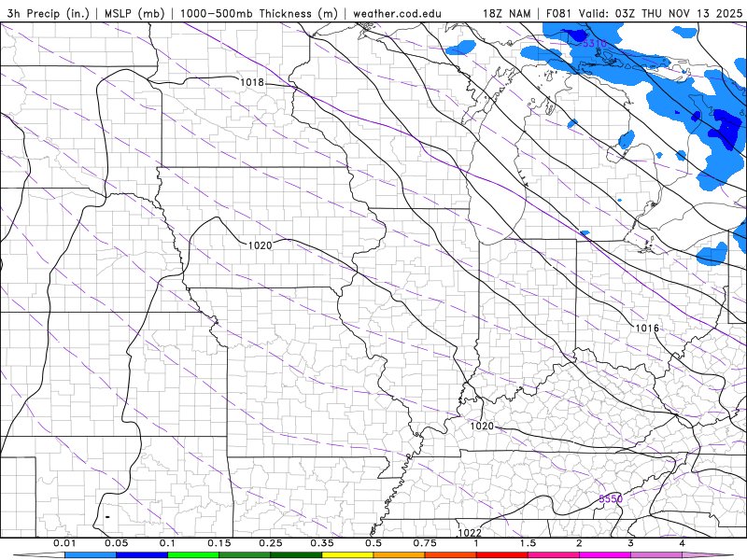Screen dimensions: 747x560
Task: Click the '18Z NAM' model run label
Action: coord(507,13)
